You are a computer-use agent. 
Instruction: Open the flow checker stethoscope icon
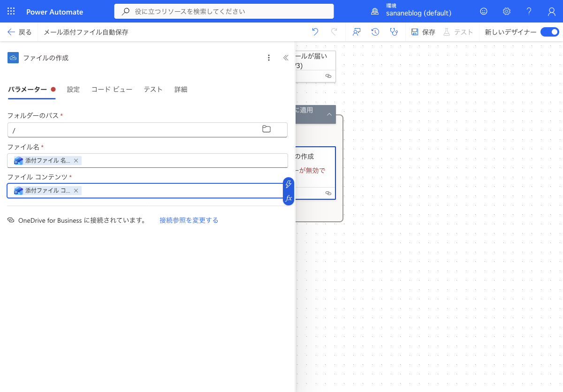pos(394,32)
